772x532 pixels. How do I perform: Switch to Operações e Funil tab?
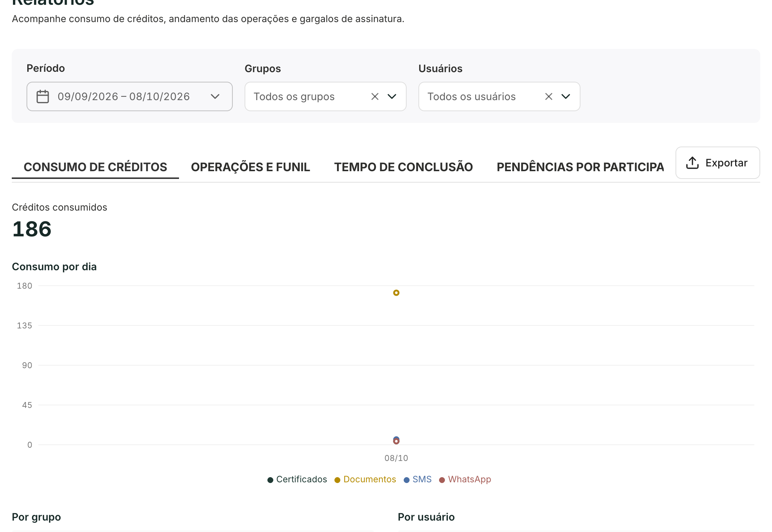click(250, 167)
